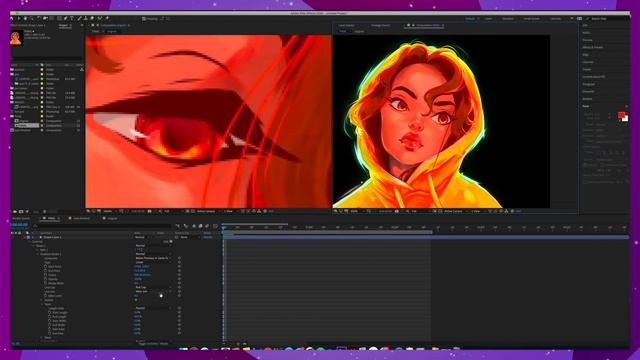Screen dimensions: 640x360
Task: Click the Draft 3D timeline icon
Action: point(186,226)
